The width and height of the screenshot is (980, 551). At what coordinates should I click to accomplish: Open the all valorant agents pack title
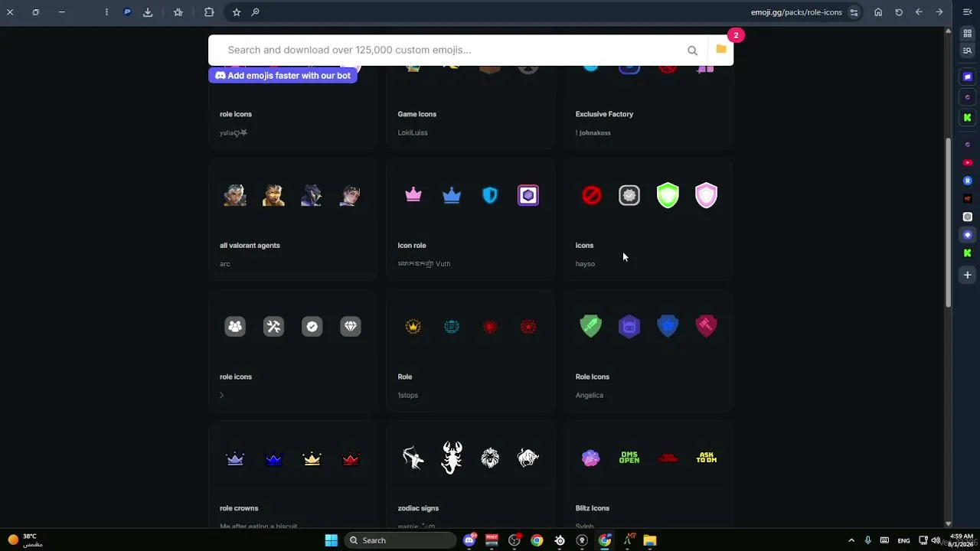[x=250, y=246]
